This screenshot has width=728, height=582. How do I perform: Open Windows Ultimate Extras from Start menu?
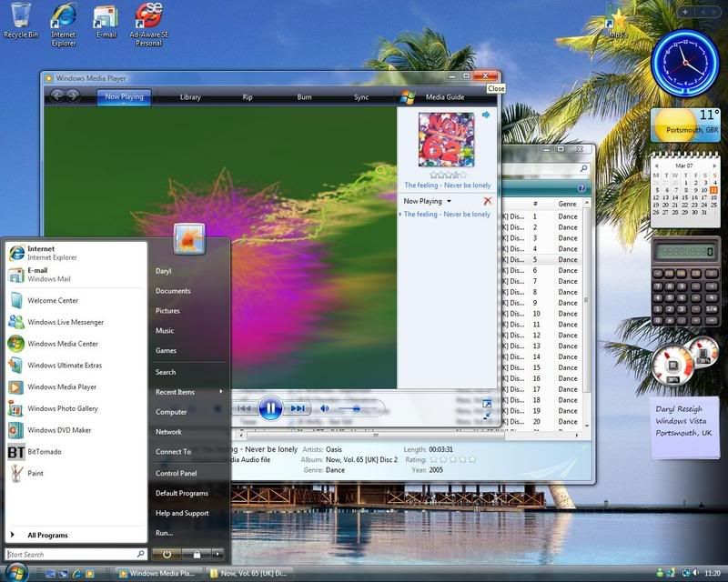tap(76, 366)
